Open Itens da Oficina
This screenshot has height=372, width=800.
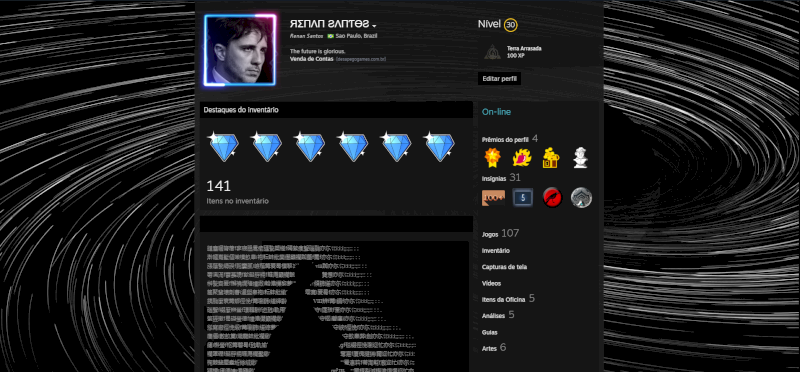coord(504,300)
